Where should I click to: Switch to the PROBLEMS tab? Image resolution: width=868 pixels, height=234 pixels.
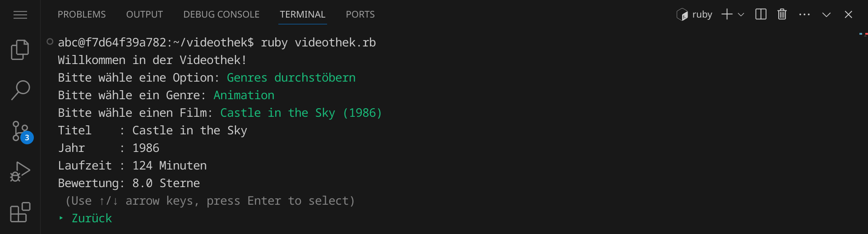pyautogui.click(x=82, y=14)
